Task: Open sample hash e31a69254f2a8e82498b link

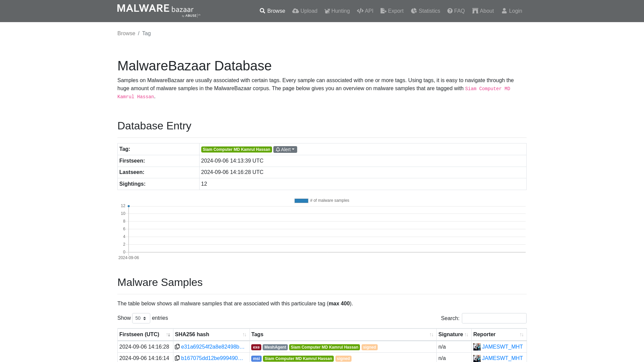Action: (213, 347)
